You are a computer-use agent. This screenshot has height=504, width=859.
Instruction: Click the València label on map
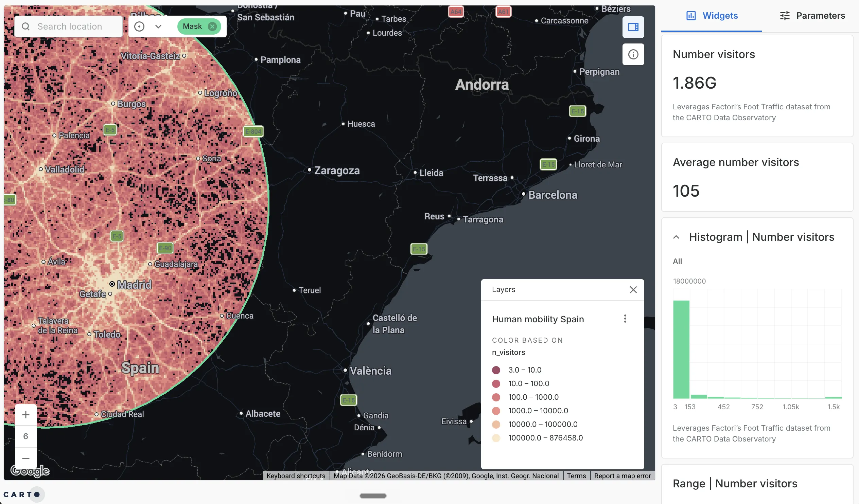[370, 371]
